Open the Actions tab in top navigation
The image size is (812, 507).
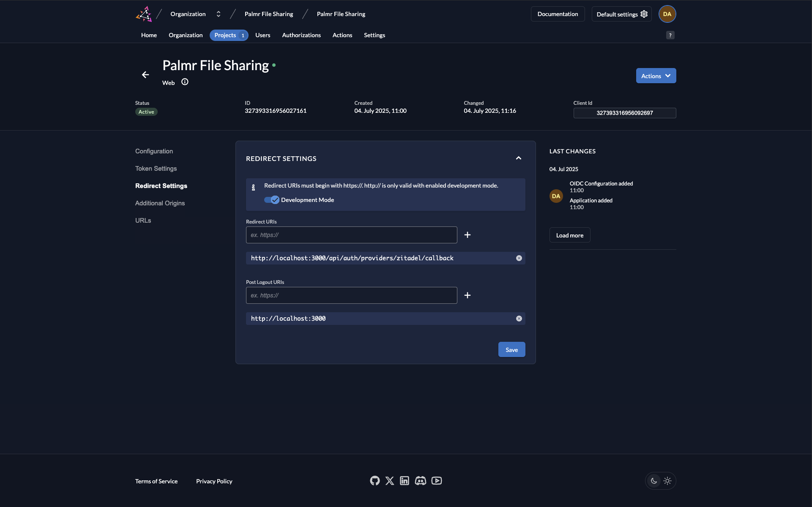[342, 35]
